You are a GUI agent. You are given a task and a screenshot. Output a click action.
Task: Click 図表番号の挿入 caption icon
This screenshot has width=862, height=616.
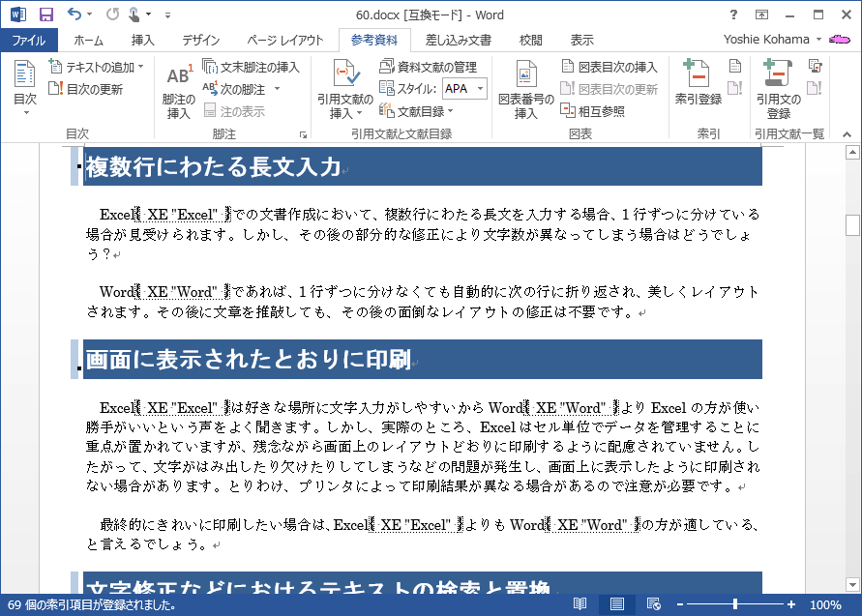[x=525, y=90]
